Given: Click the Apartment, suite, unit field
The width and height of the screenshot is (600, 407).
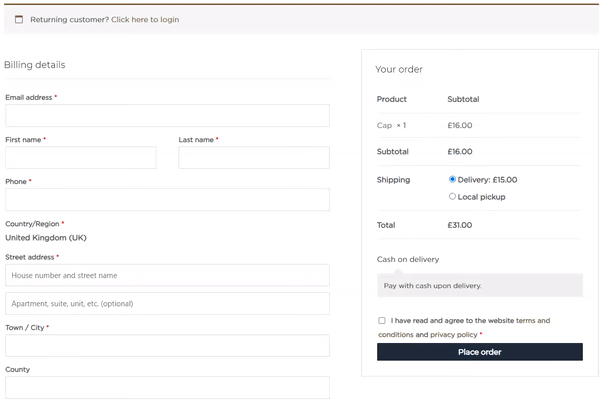Looking at the screenshot, I should 167,303.
